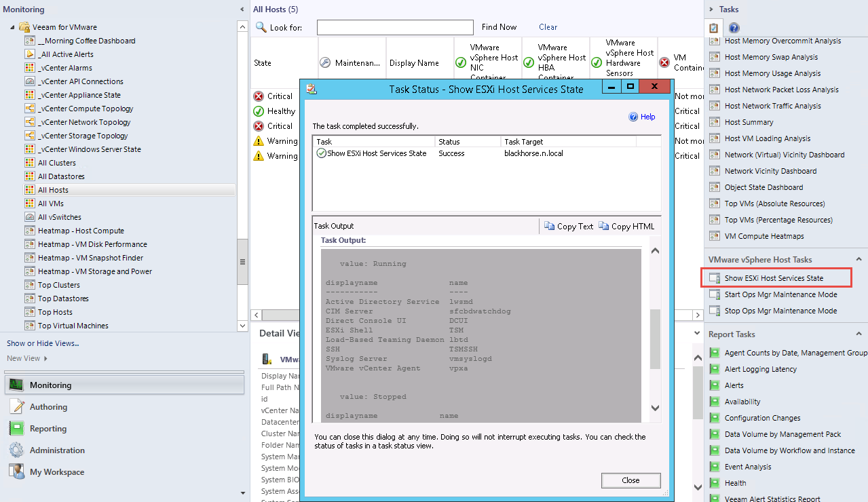Collapse the Monitoring navigation pane chevron
This screenshot has width=868, height=502.
(x=243, y=9)
